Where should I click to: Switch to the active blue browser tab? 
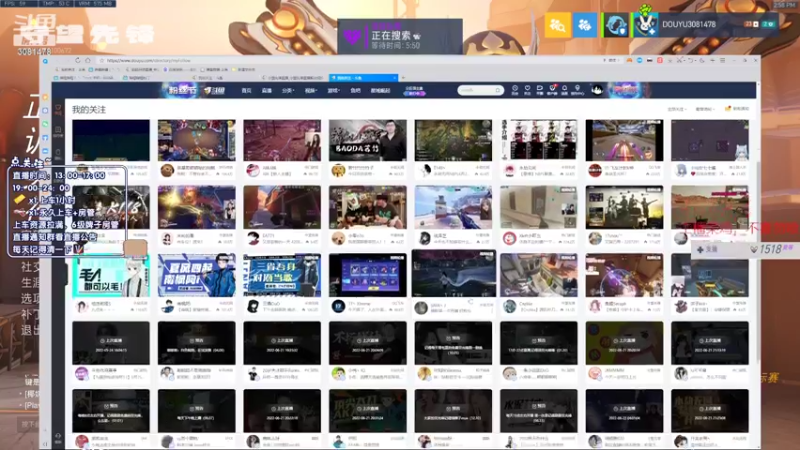[x=363, y=78]
